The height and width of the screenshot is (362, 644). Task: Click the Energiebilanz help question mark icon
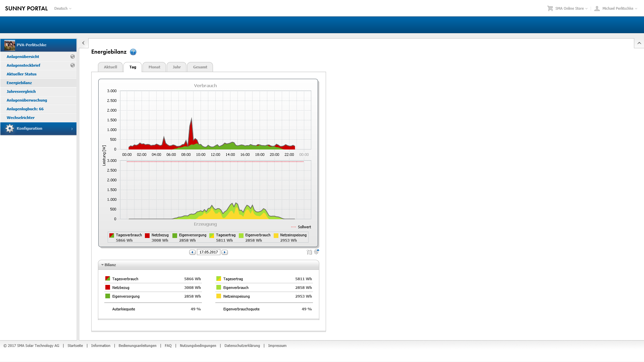(133, 52)
